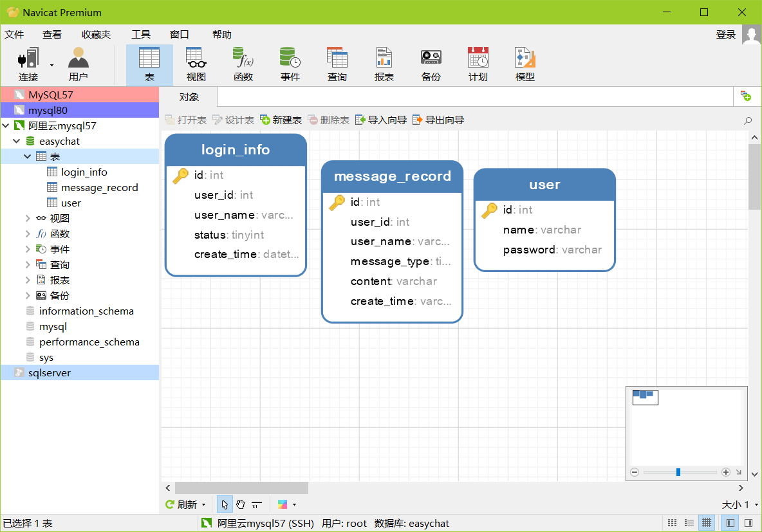
Task: Click the navigator overview thumbnail
Action: pos(646,398)
